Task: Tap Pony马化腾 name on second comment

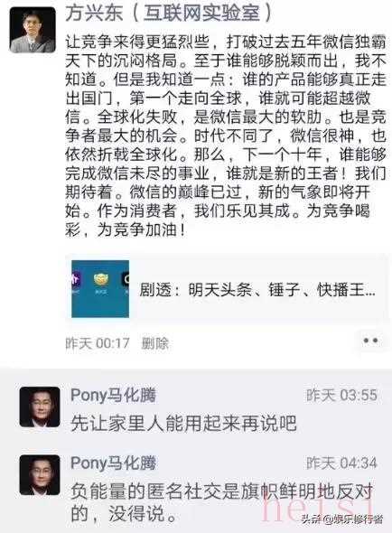Action: (x=113, y=463)
